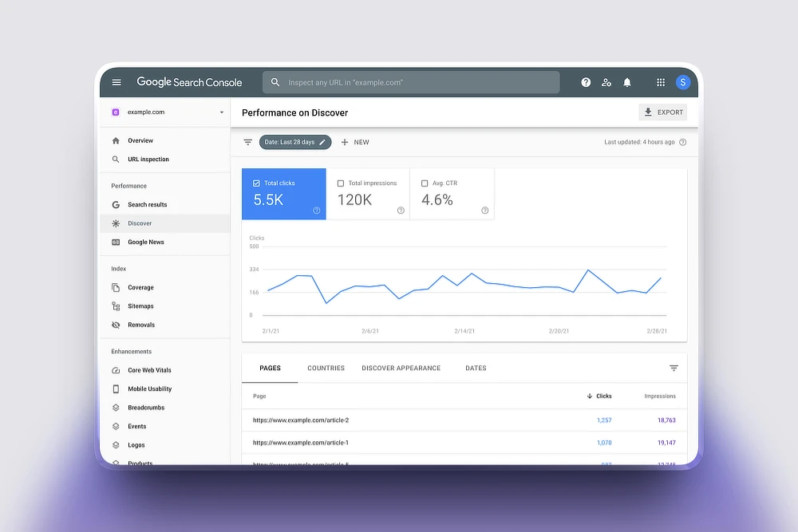The image size is (798, 532).
Task: Click the filter icon beside the date chip
Action: pyautogui.click(x=248, y=143)
